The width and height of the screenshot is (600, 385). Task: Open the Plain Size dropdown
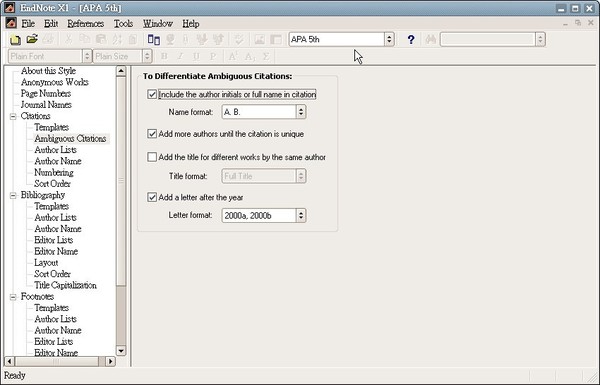147,56
